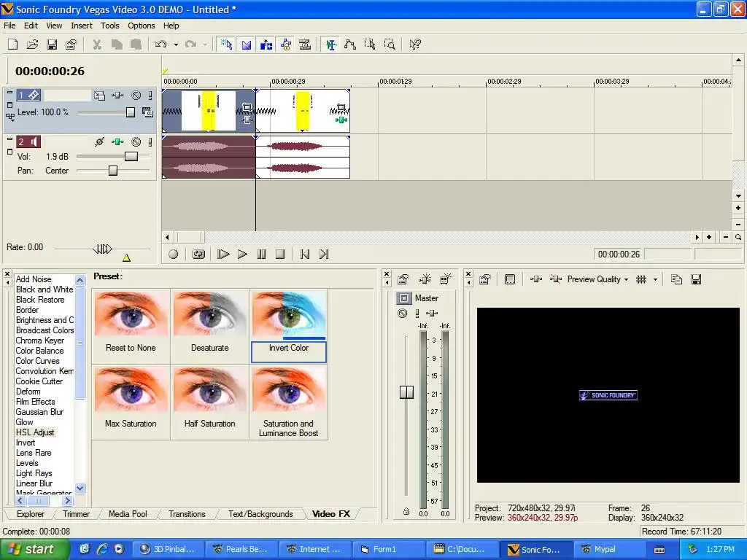The height and width of the screenshot is (560, 747).
Task: Click Play From Start button
Action: click(x=223, y=254)
